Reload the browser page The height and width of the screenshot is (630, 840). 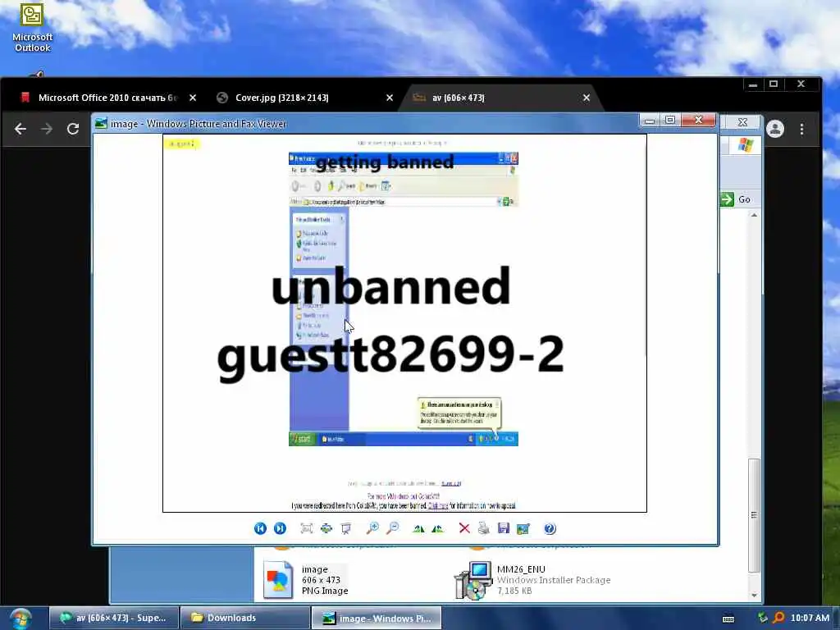tap(73, 129)
